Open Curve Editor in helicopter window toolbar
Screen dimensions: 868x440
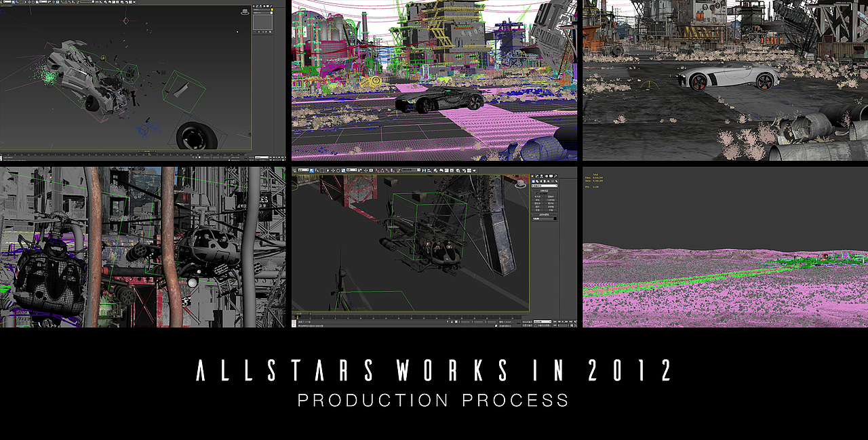447,170
